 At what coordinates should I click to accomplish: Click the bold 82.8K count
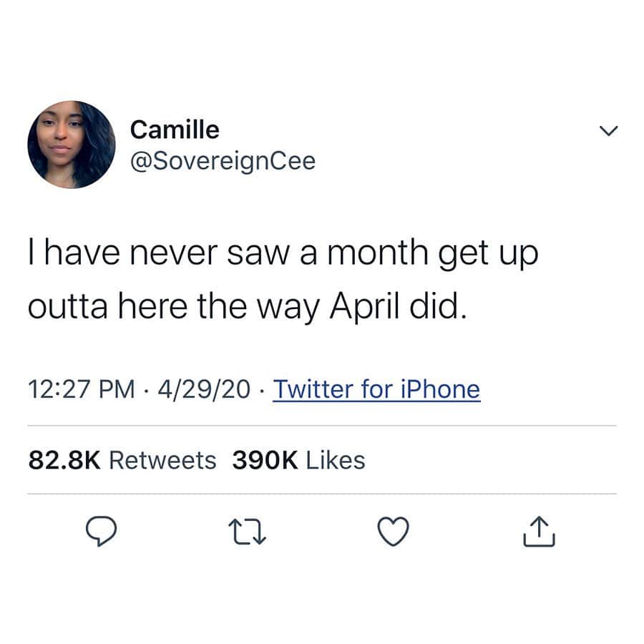[x=64, y=460]
